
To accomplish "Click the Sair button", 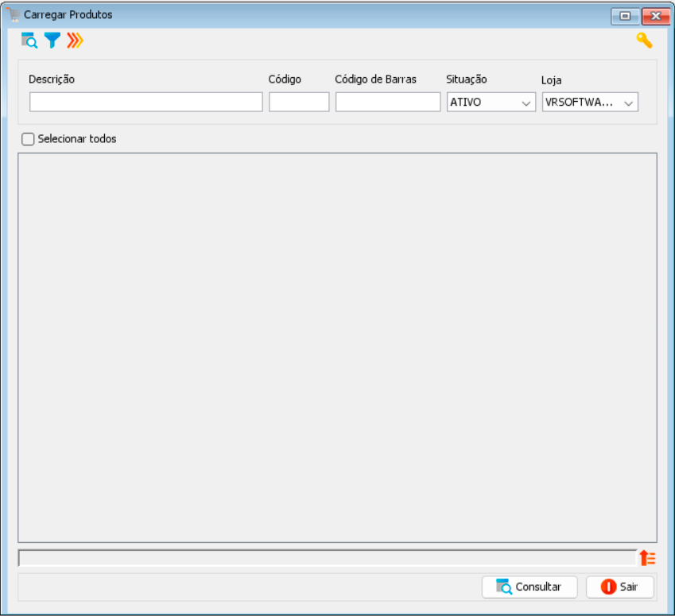I will coord(620,587).
